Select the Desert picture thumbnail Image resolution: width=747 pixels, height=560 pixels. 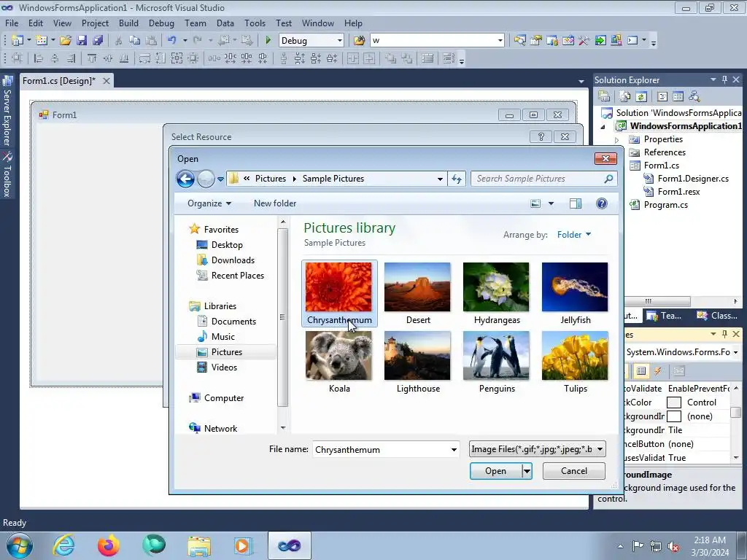(x=417, y=287)
